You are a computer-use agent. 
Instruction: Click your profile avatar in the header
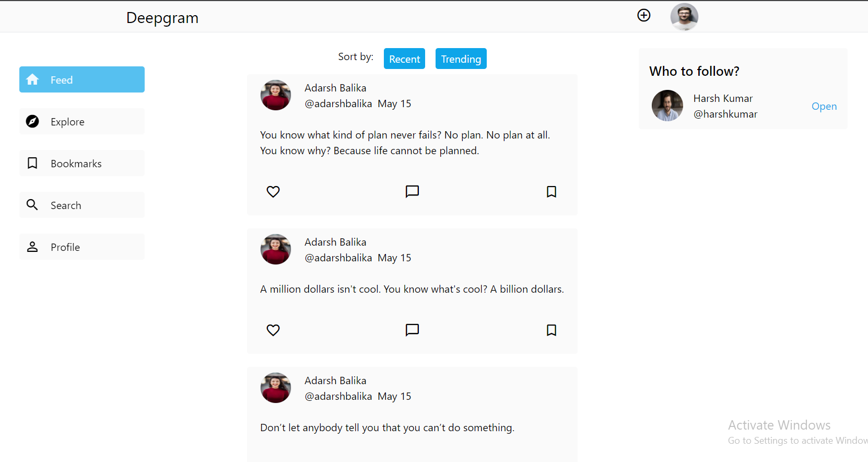click(684, 16)
